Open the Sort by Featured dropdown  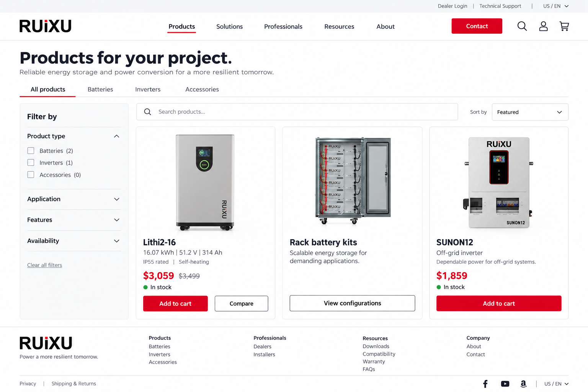[530, 112]
